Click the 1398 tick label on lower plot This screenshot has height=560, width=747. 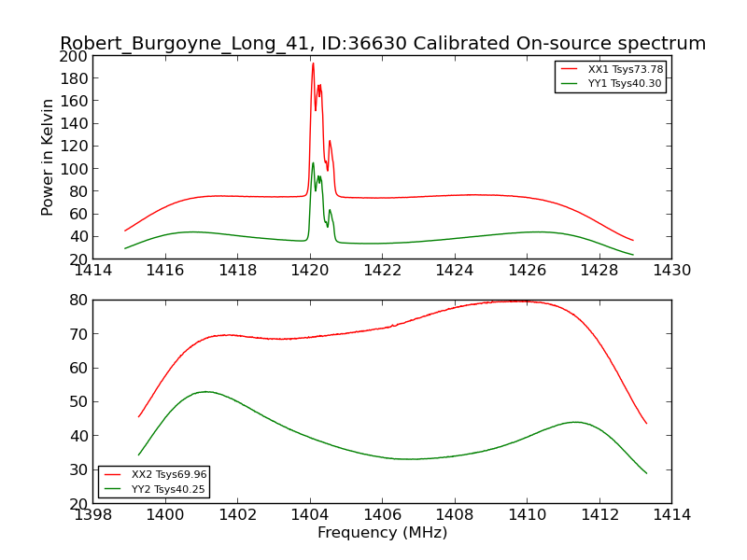click(x=92, y=515)
